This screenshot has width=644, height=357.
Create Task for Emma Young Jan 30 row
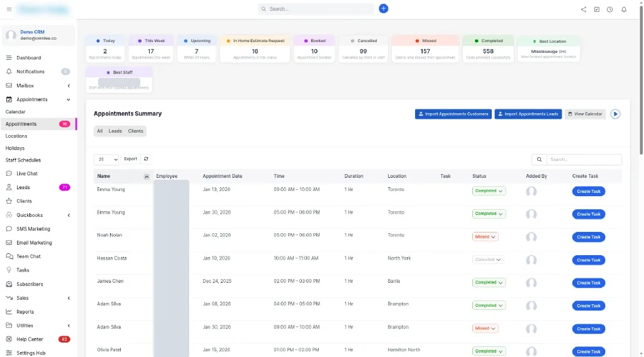588,214
